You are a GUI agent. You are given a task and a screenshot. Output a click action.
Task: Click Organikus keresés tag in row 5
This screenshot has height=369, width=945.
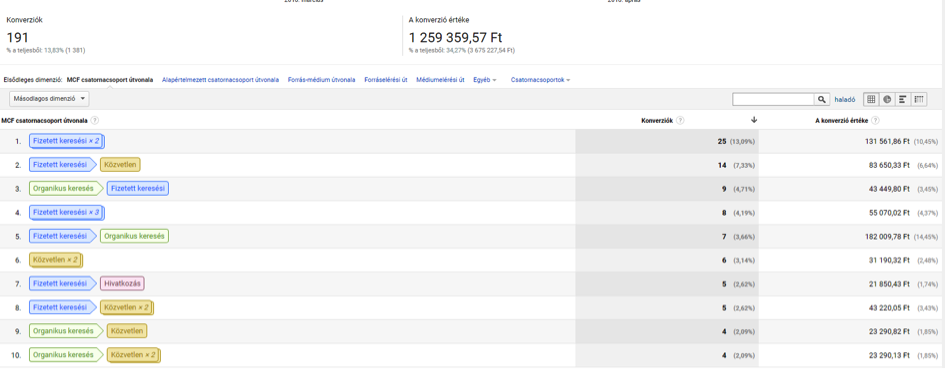click(134, 236)
